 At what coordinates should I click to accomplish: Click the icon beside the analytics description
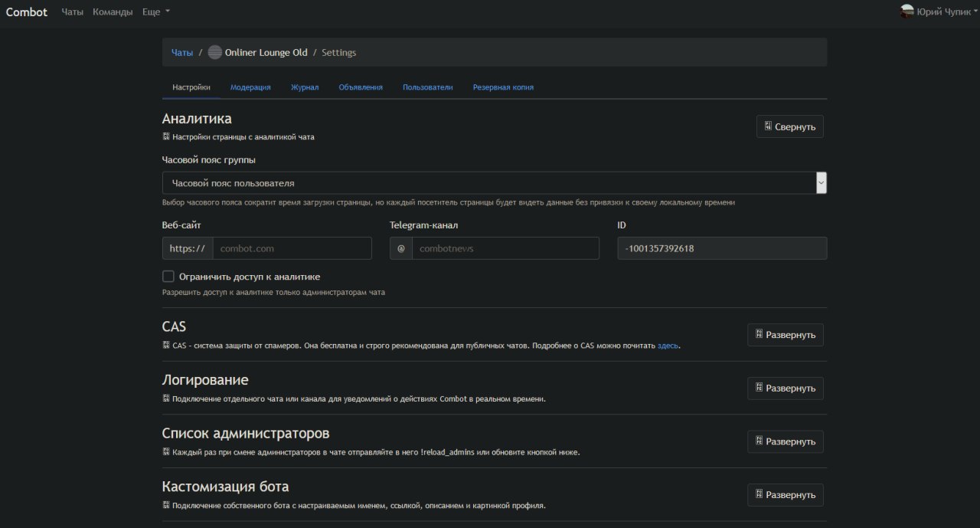166,136
